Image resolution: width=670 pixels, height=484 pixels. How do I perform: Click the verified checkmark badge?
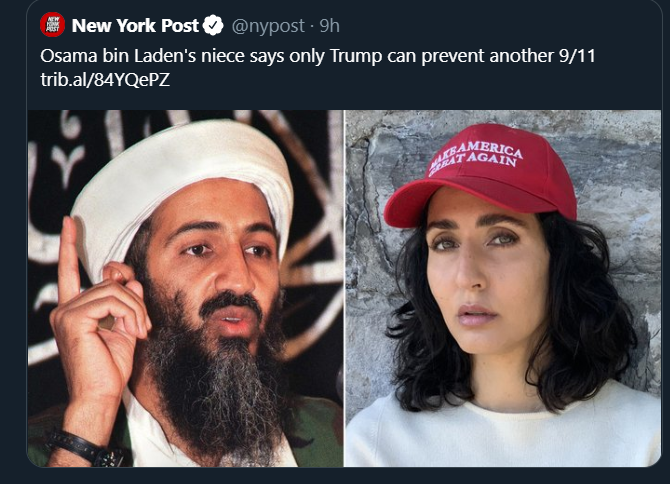213,25
